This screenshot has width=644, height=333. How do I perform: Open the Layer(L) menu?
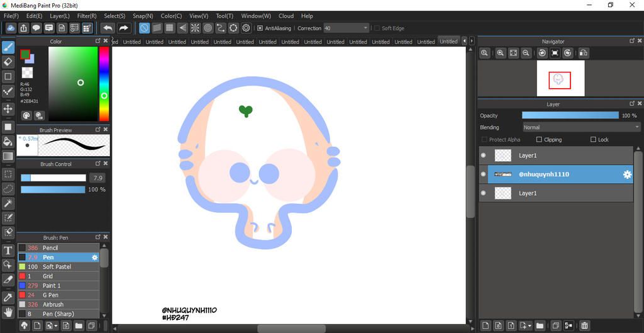pyautogui.click(x=60, y=16)
